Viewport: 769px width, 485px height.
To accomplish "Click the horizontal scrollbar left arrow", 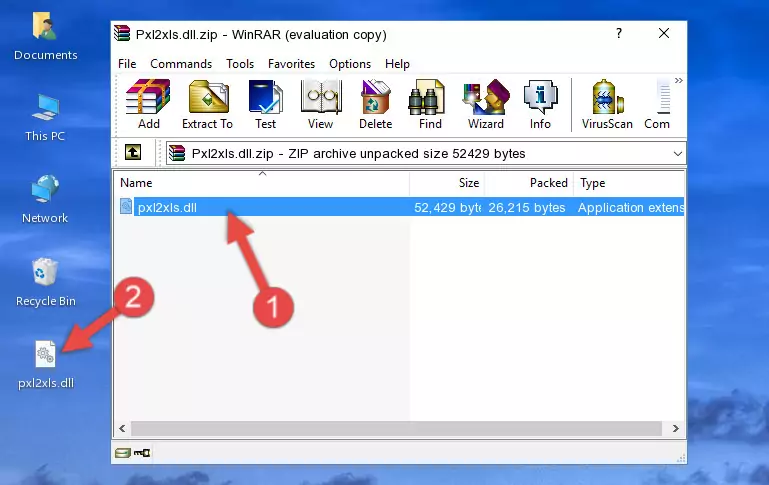I will (x=122, y=428).
